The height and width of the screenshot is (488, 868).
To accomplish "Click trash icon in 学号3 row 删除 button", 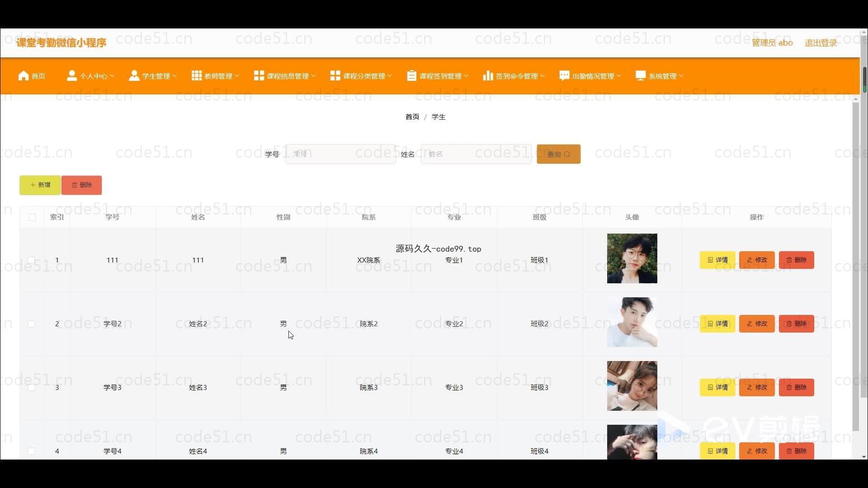I will click(789, 388).
